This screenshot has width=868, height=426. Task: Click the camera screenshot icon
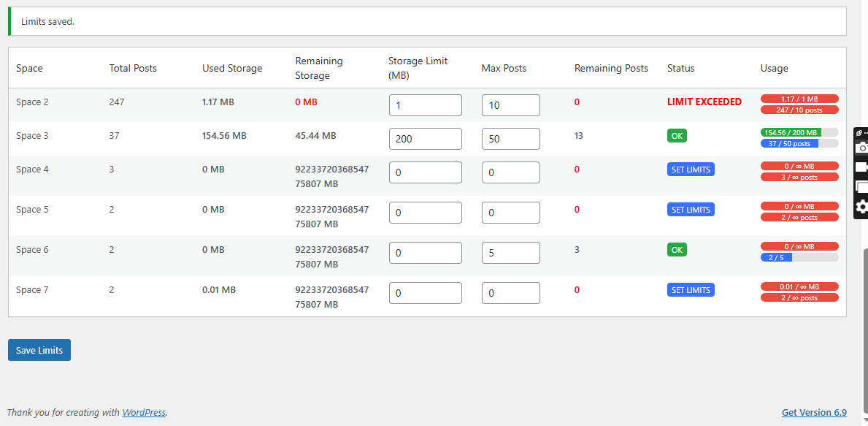point(861,147)
